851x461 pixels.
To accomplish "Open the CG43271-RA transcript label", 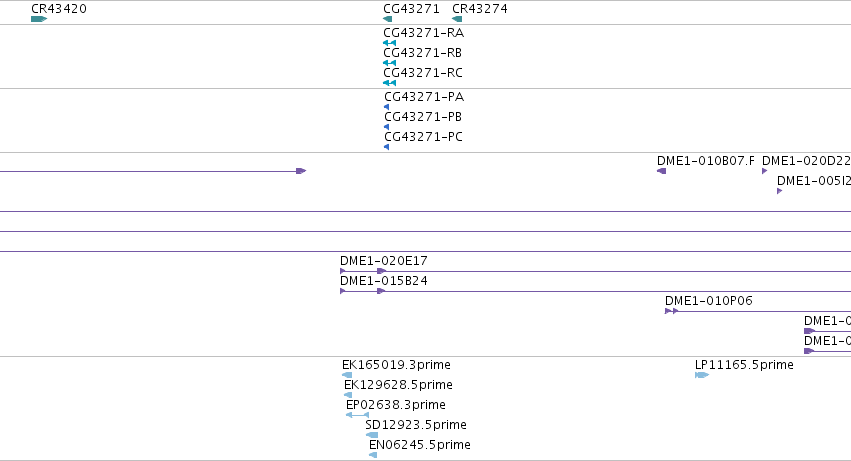I will point(423,33).
